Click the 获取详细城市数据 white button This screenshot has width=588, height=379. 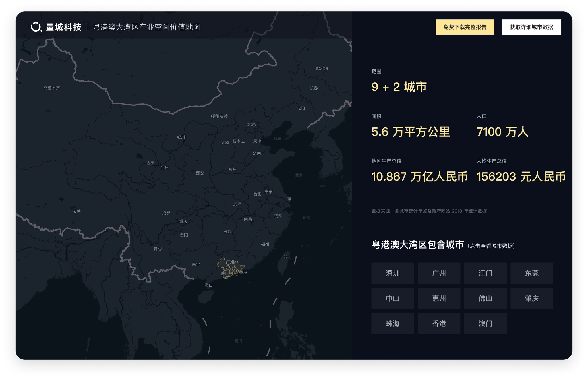click(x=531, y=27)
